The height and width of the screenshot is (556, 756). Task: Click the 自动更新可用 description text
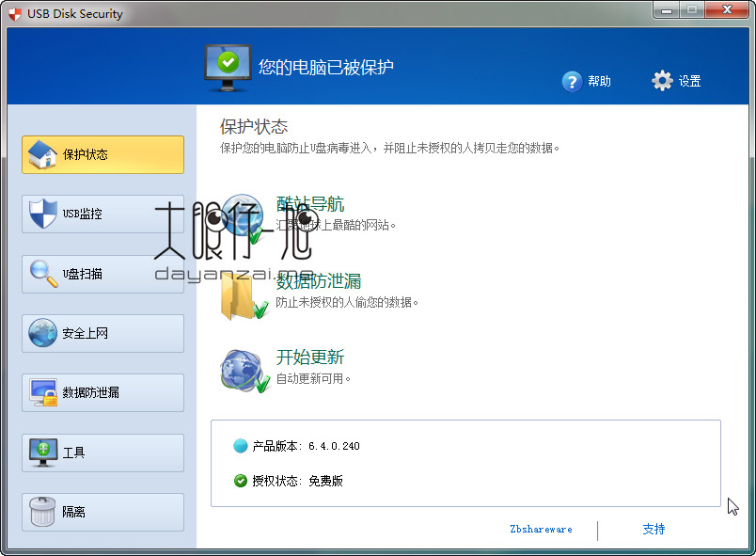313,378
